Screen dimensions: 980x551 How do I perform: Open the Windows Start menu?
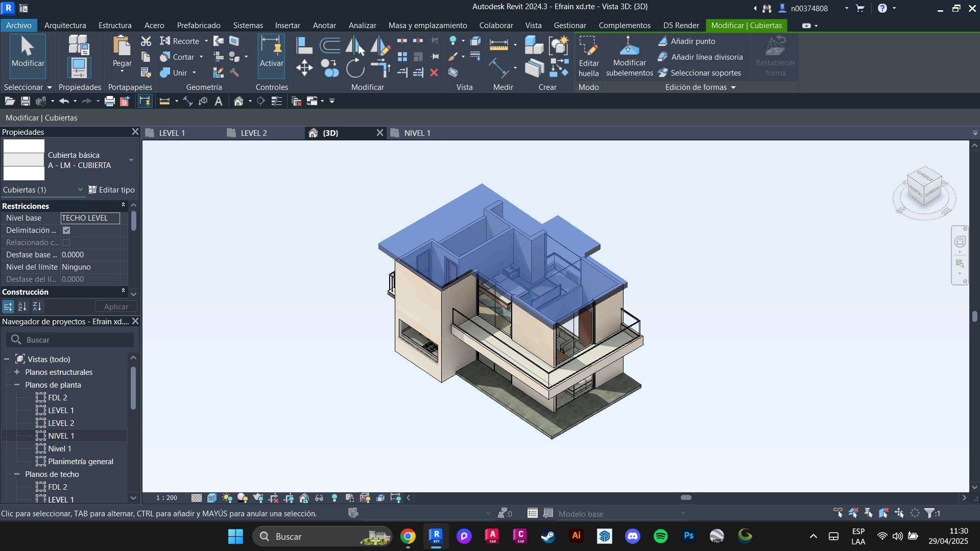pyautogui.click(x=235, y=536)
